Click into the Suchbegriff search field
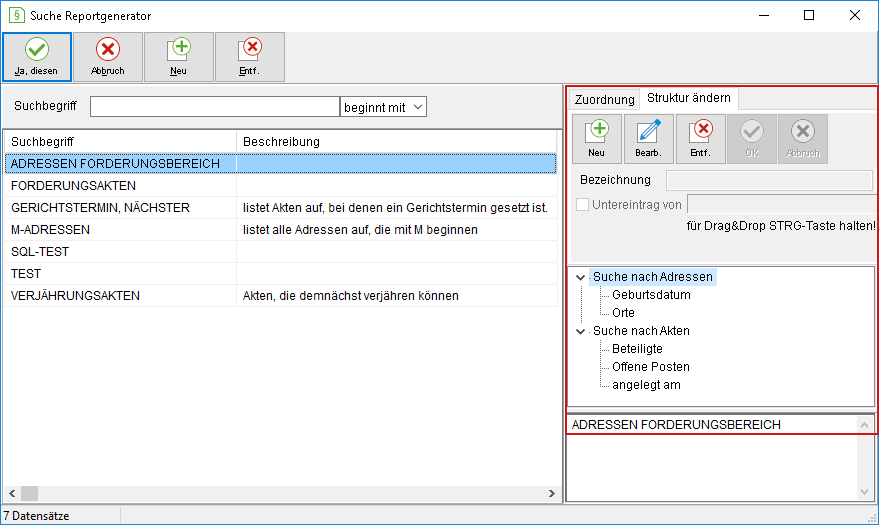 pyautogui.click(x=215, y=107)
